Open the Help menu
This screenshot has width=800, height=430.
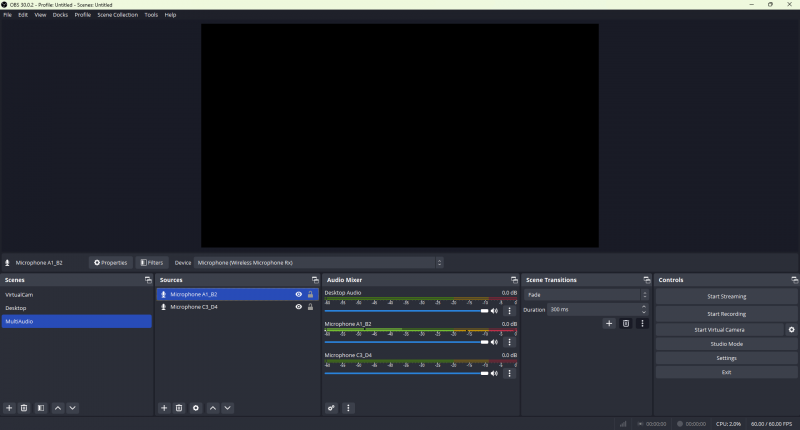point(170,15)
